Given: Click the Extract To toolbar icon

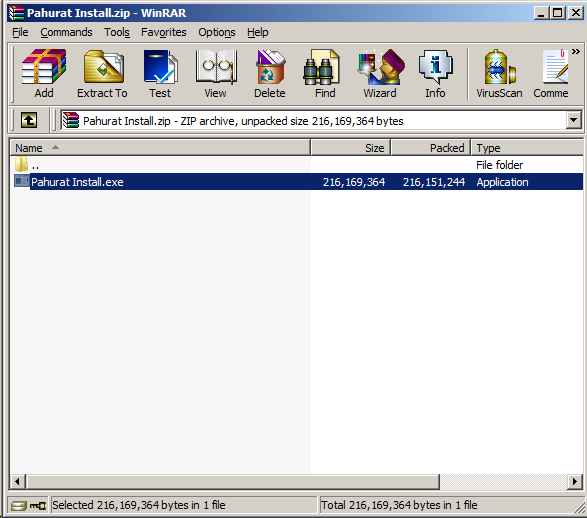Looking at the screenshot, I should [103, 73].
